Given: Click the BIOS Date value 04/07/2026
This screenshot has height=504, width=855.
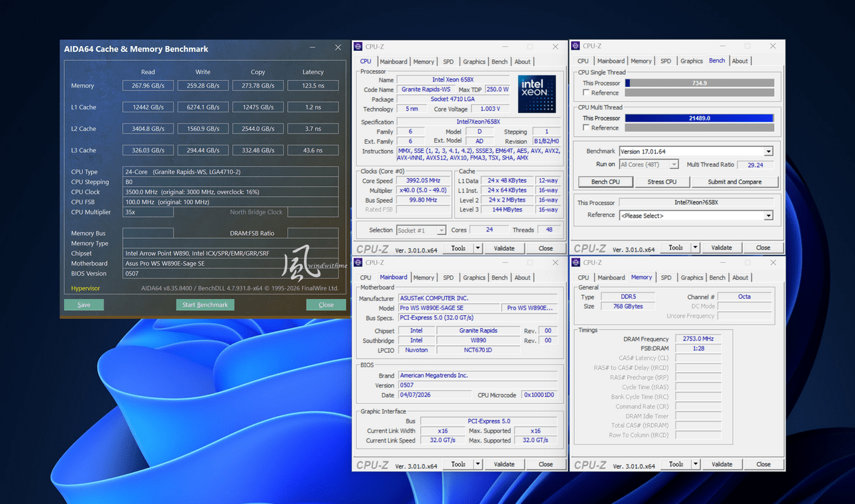Looking at the screenshot, I should click(x=435, y=395).
